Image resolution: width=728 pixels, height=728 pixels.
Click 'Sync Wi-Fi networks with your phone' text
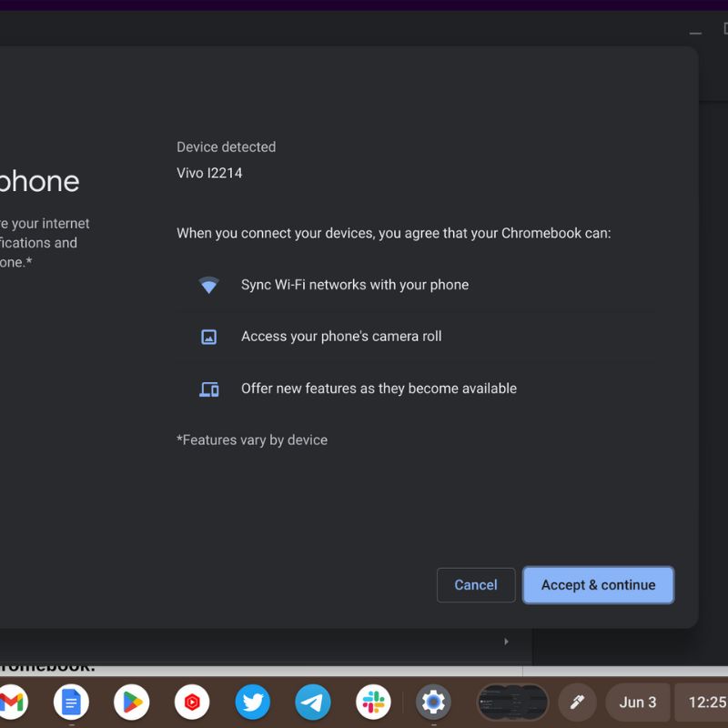pos(355,285)
